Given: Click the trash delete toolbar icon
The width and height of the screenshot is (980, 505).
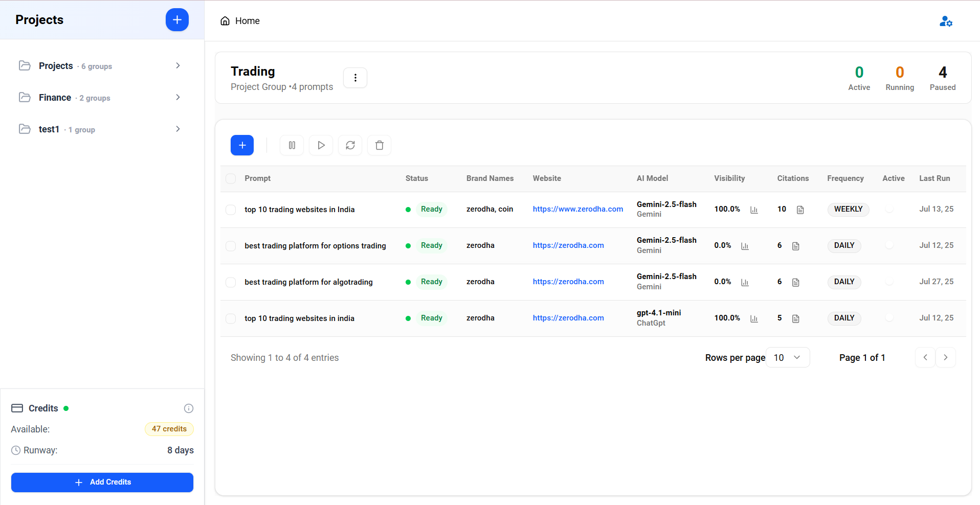Looking at the screenshot, I should [379, 145].
